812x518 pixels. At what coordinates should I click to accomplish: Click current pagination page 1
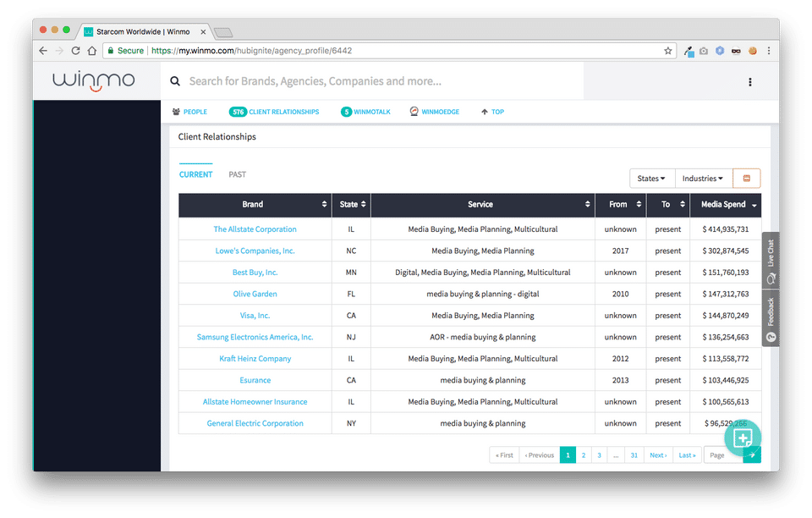click(x=568, y=455)
